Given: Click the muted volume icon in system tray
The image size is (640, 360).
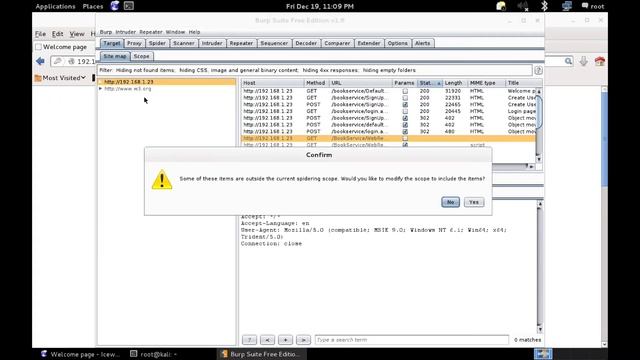Looking at the screenshot, I should click(522, 6).
